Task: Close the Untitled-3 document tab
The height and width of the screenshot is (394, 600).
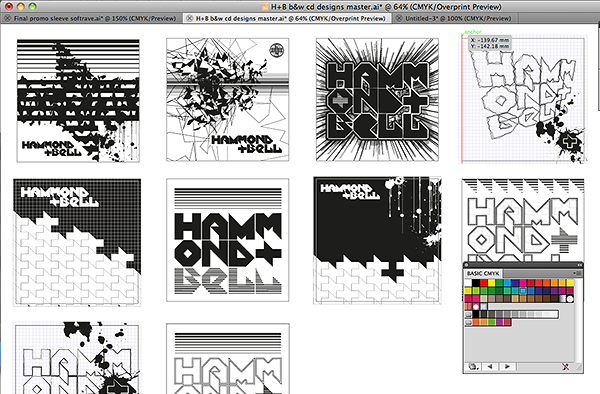Action: click(x=399, y=18)
